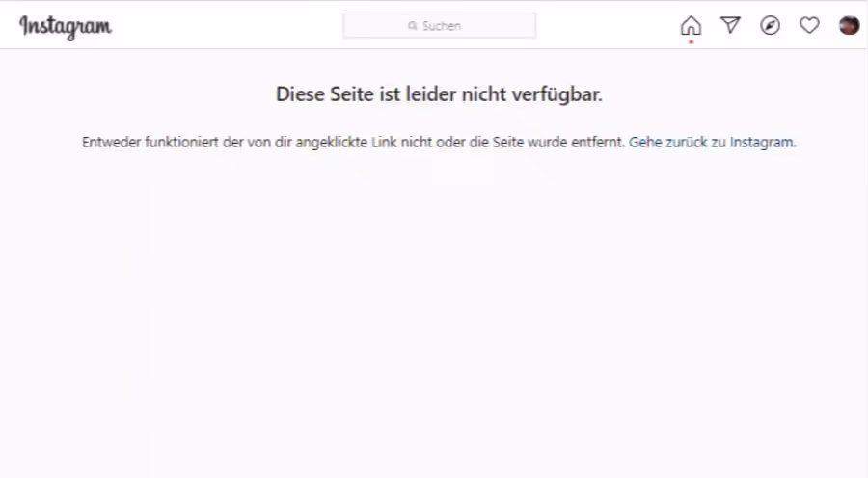The image size is (868, 478).
Task: Open Direct messages paper plane icon
Action: pyautogui.click(x=730, y=25)
